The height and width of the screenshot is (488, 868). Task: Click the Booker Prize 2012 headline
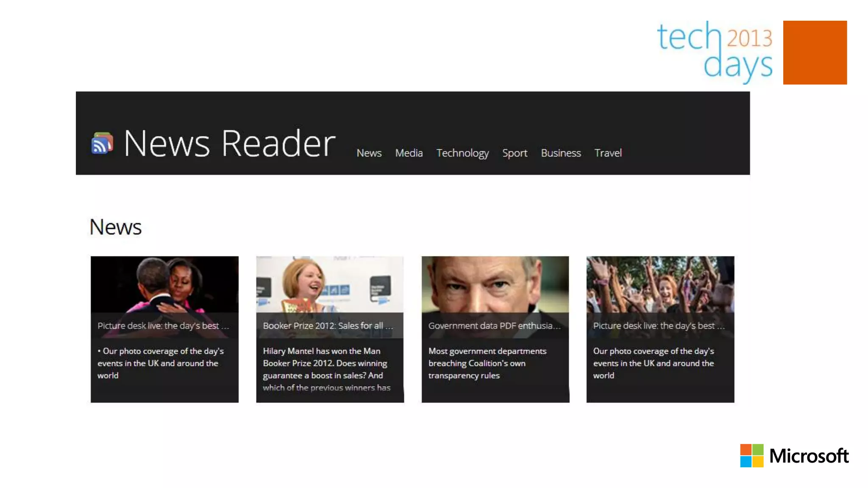pos(328,326)
